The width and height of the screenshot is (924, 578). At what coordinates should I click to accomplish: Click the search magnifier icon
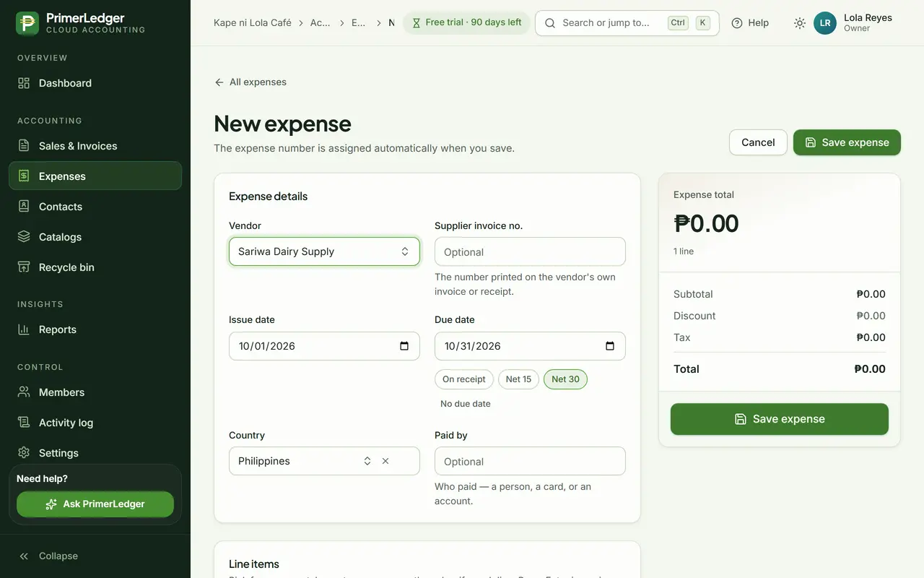(x=550, y=23)
